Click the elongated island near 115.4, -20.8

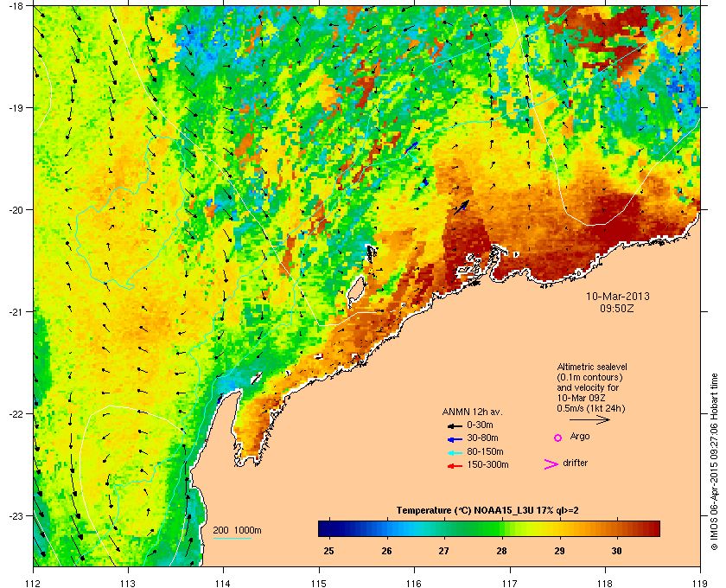pyautogui.click(x=356, y=290)
